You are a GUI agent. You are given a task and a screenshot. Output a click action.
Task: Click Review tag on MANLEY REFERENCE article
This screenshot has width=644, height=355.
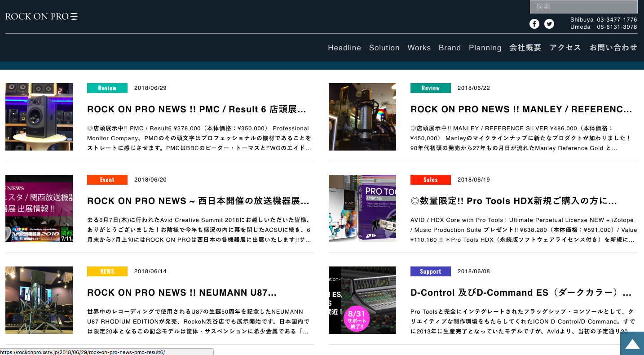coord(431,88)
